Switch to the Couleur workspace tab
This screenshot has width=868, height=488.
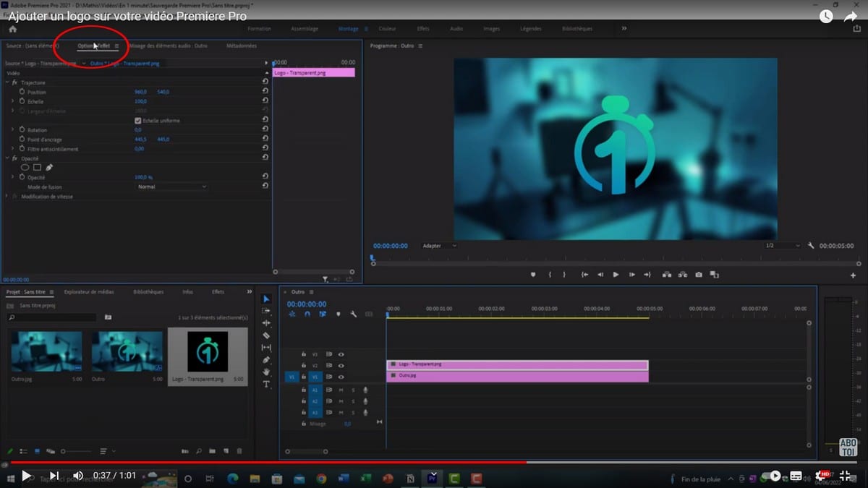tap(387, 29)
